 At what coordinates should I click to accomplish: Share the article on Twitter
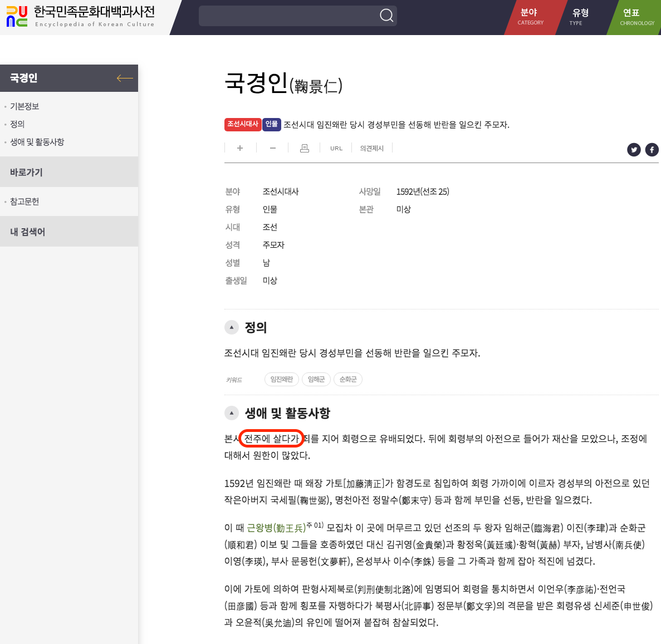click(x=634, y=150)
